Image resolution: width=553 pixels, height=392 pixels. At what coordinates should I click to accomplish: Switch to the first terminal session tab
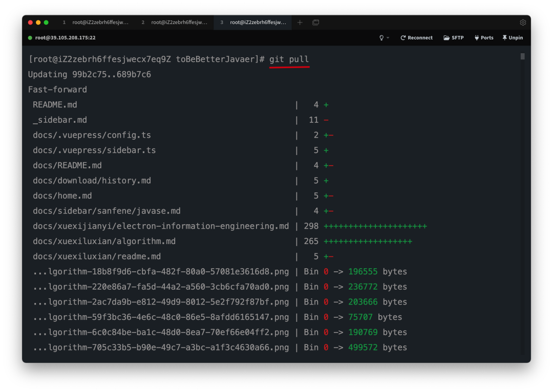tap(95, 22)
